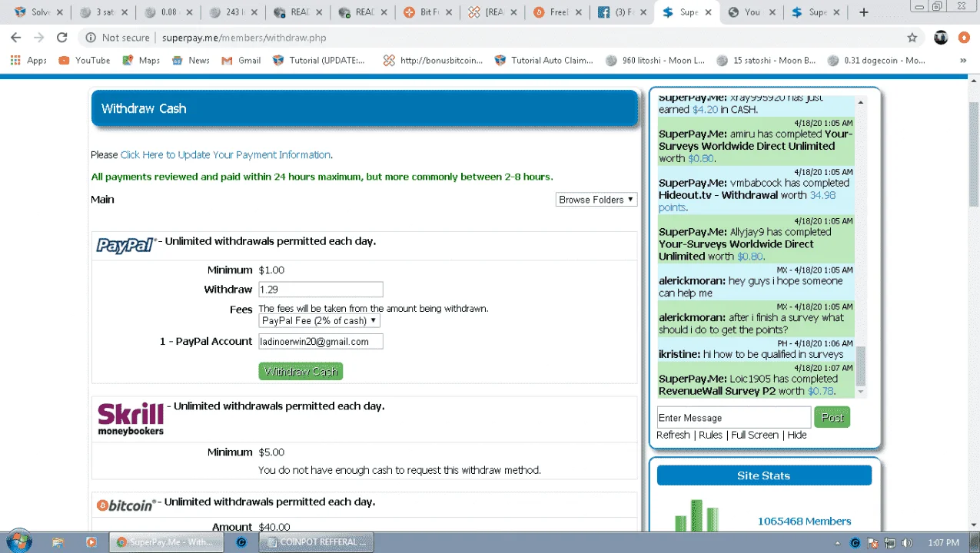Click the PayPal Account email field
Screen dimensions: 980x553
321,341
